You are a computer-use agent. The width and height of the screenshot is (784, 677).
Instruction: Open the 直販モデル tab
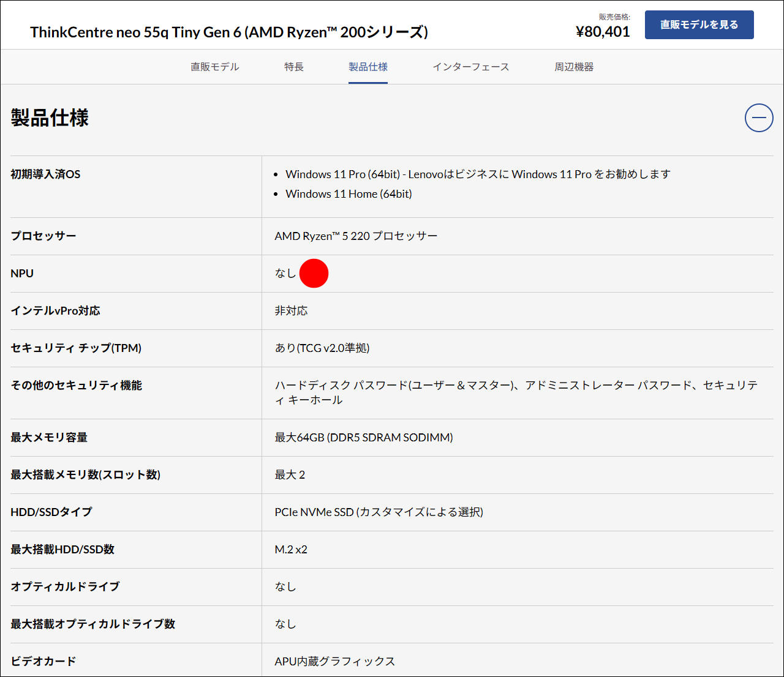(214, 67)
